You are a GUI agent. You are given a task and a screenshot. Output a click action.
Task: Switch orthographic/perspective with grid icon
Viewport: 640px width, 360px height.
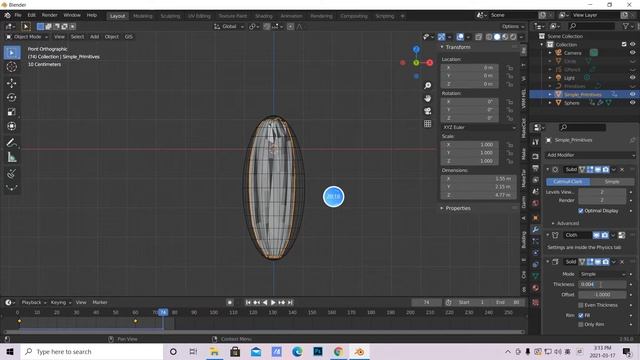coord(427,124)
